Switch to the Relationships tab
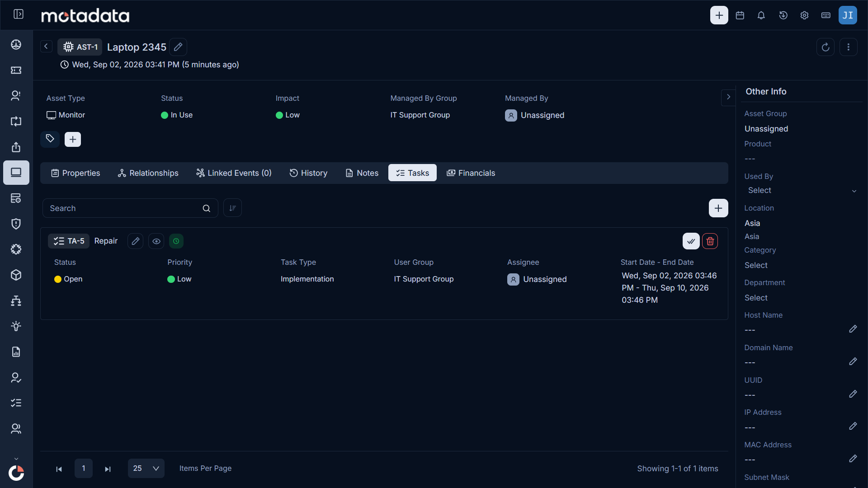The height and width of the screenshot is (488, 868). (148, 173)
